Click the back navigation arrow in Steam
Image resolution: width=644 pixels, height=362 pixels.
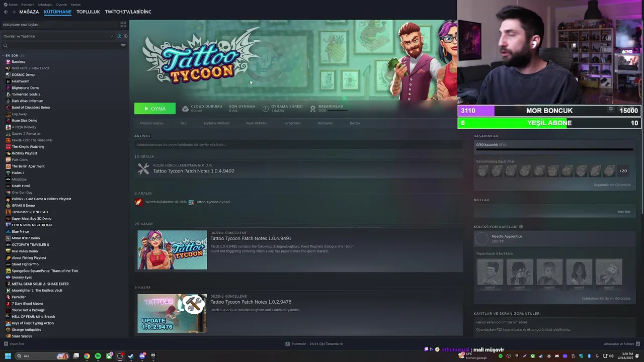[x=6, y=12]
